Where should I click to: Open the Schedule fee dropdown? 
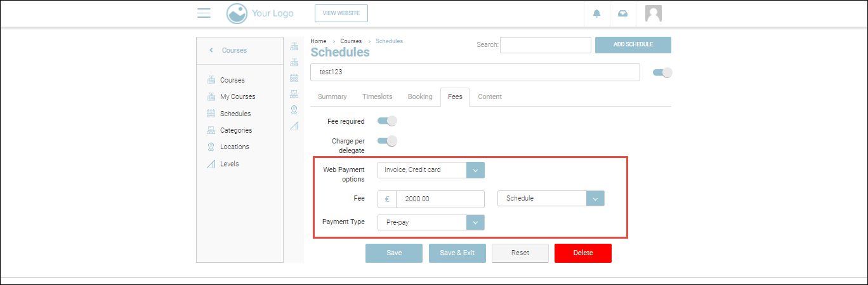tap(595, 199)
